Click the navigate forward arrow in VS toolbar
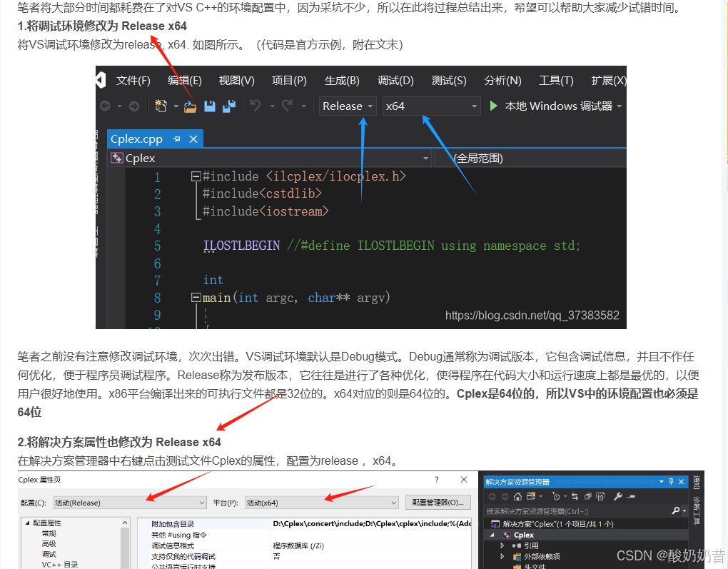The image size is (728, 569). pos(134,106)
